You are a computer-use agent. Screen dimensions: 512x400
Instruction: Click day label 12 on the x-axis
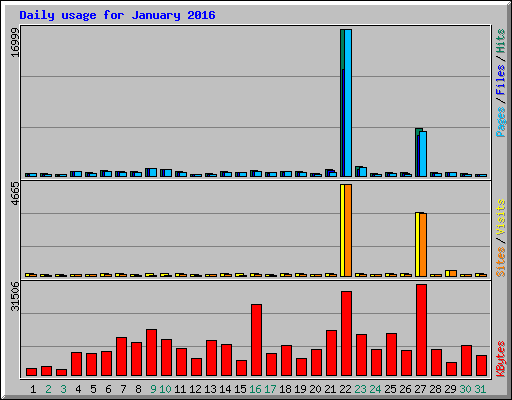pyautogui.click(x=195, y=389)
